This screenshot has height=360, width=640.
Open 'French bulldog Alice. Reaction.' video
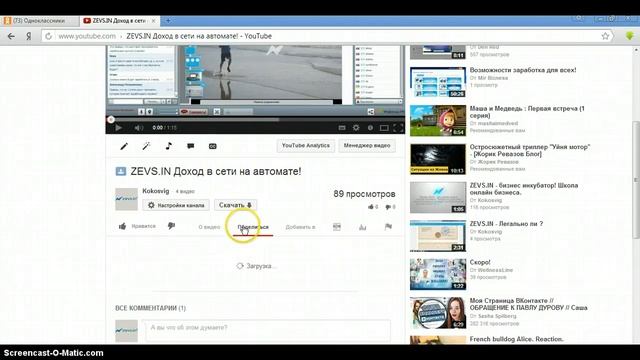[x=516, y=339]
